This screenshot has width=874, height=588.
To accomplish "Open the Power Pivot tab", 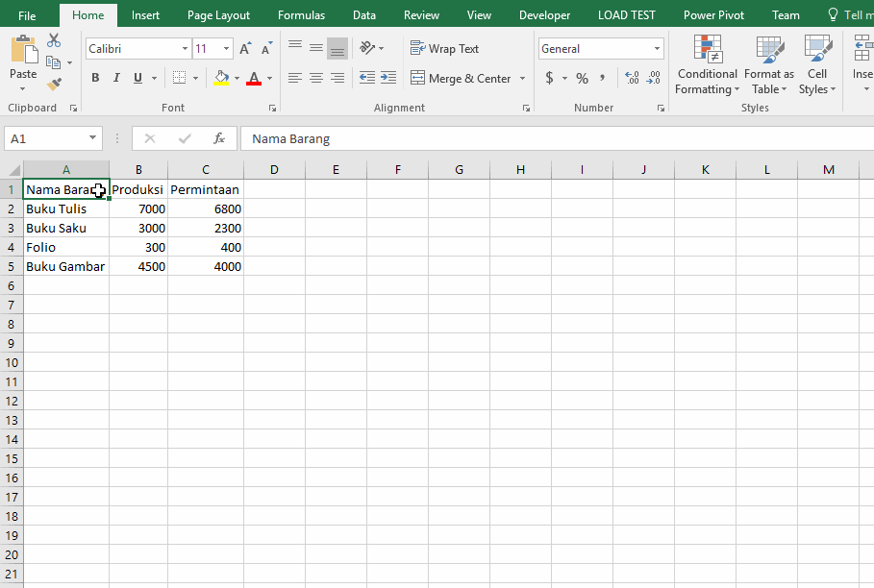I will [x=714, y=15].
